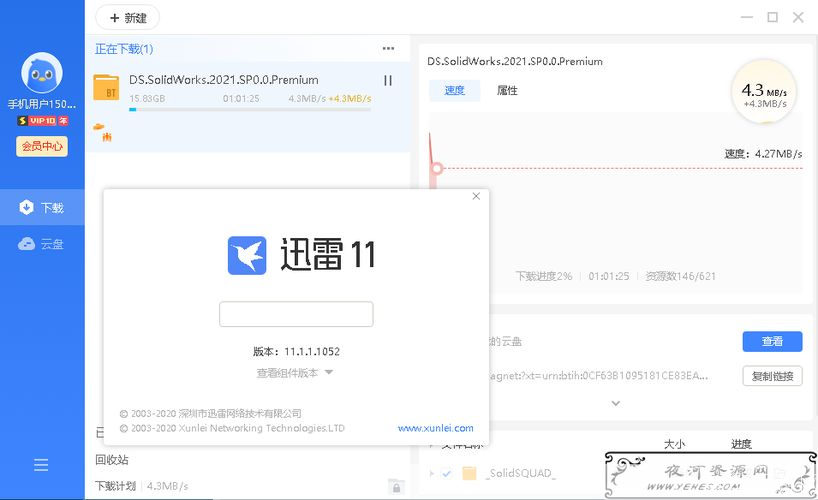Click the empty box in about dialog

296,314
